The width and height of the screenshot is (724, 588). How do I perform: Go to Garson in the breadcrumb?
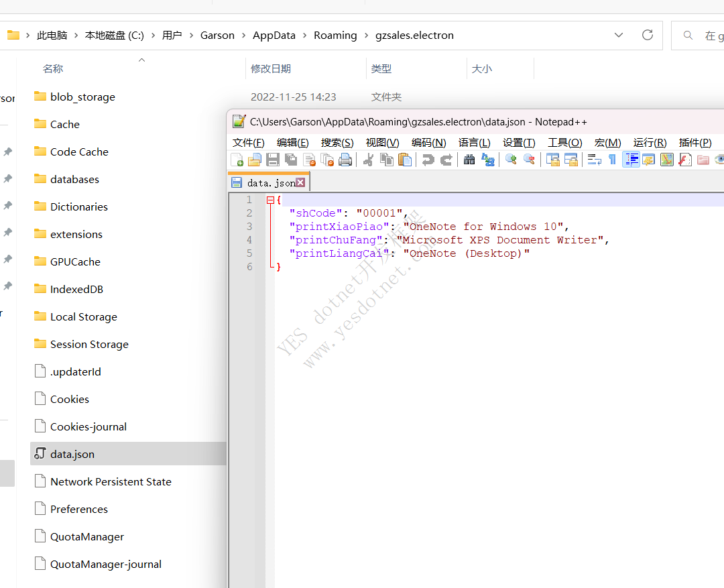point(217,36)
